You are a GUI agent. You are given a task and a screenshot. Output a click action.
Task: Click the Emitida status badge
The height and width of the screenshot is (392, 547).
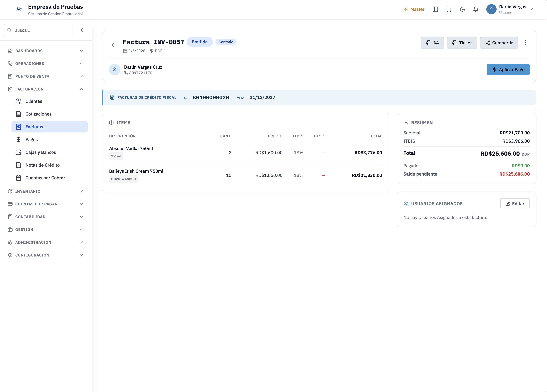(199, 42)
